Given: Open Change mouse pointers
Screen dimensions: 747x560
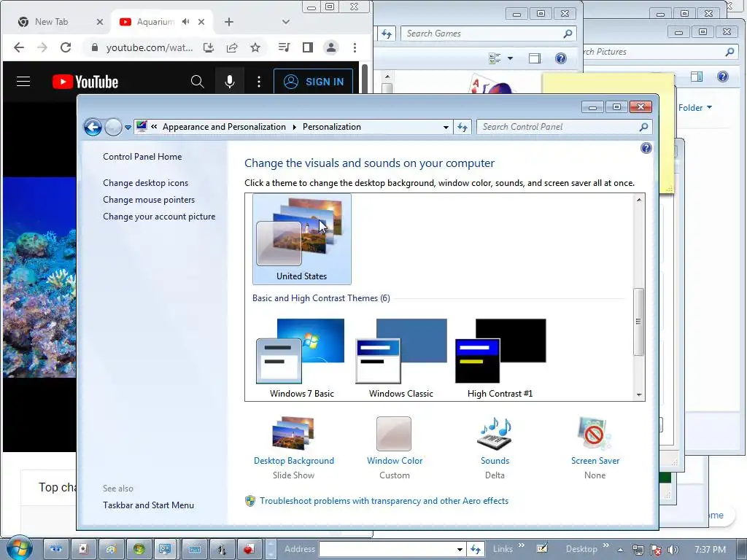Looking at the screenshot, I should [x=149, y=200].
